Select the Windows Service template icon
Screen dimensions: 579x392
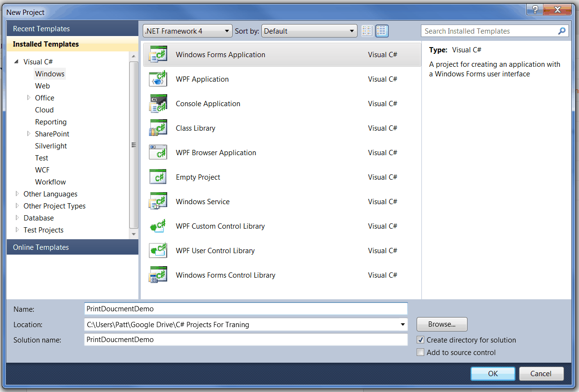[x=158, y=201]
